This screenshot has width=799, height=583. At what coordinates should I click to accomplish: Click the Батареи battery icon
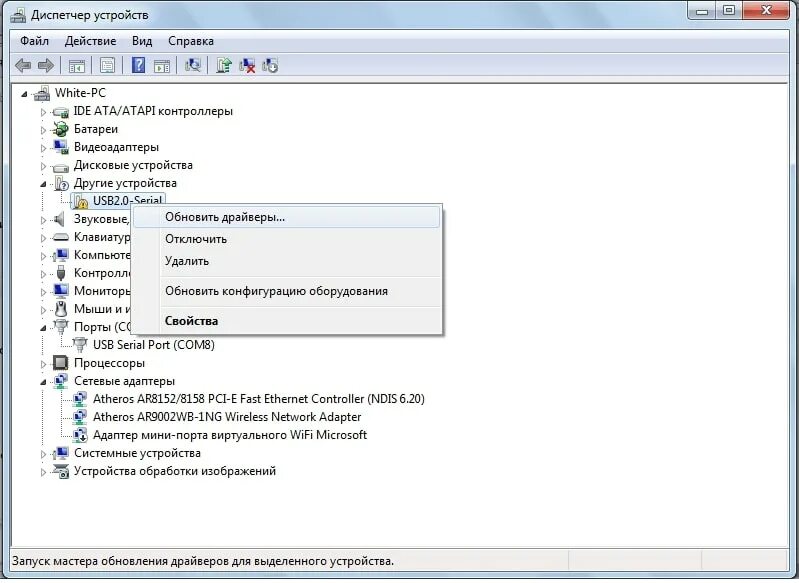(x=61, y=129)
